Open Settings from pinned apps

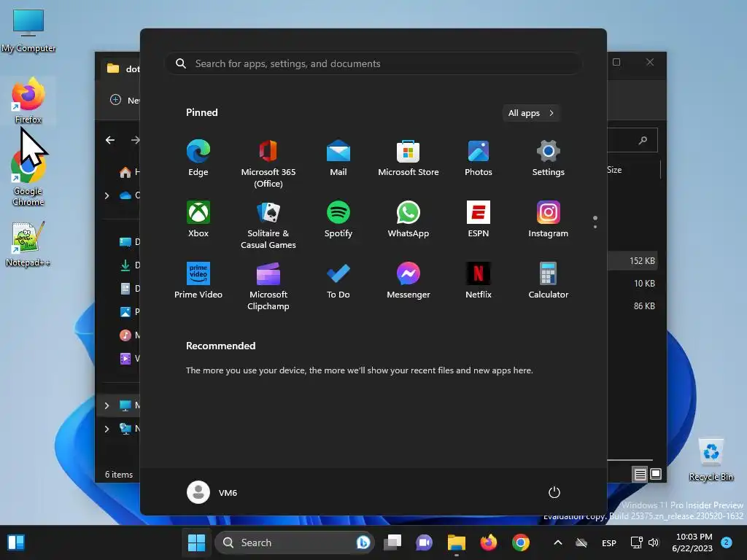click(x=549, y=158)
